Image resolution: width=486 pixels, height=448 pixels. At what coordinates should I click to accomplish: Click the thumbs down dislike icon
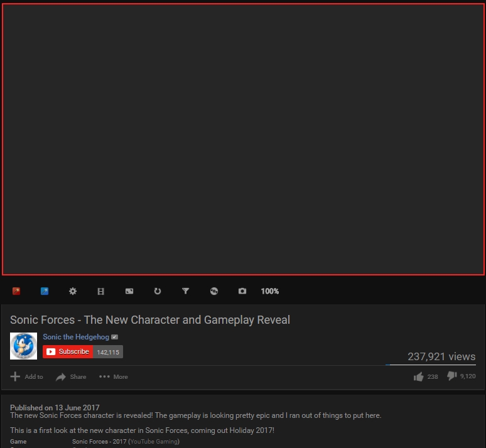pos(451,376)
